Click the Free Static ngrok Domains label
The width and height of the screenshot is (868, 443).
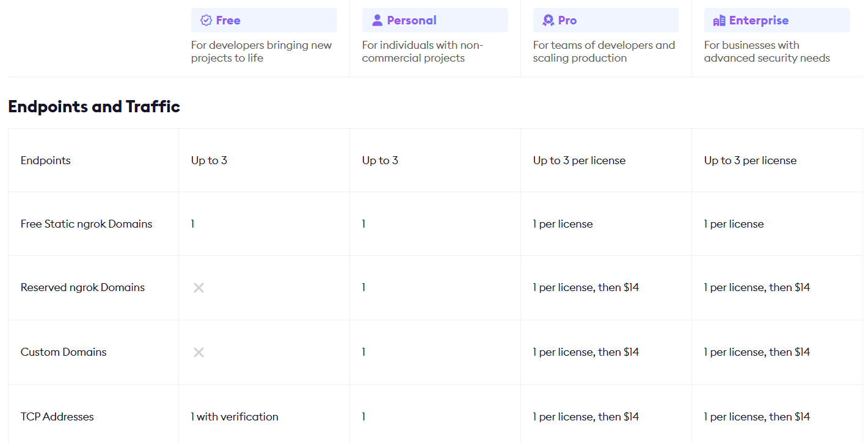coord(87,224)
